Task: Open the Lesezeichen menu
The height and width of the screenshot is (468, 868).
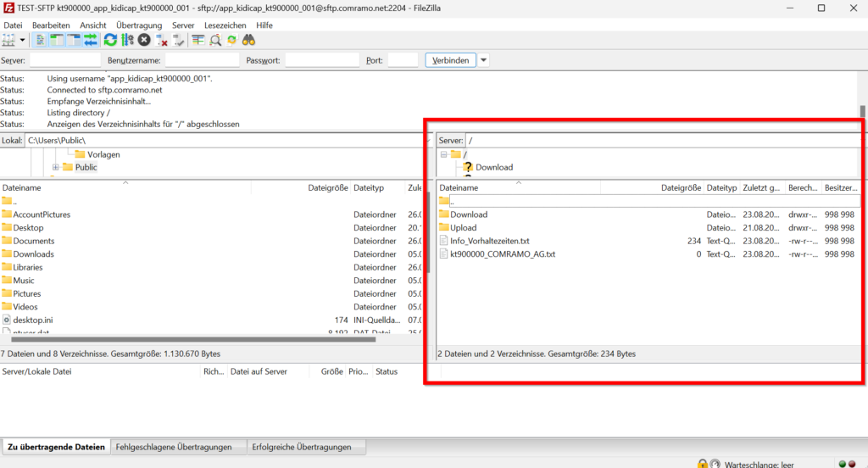Action: [225, 25]
